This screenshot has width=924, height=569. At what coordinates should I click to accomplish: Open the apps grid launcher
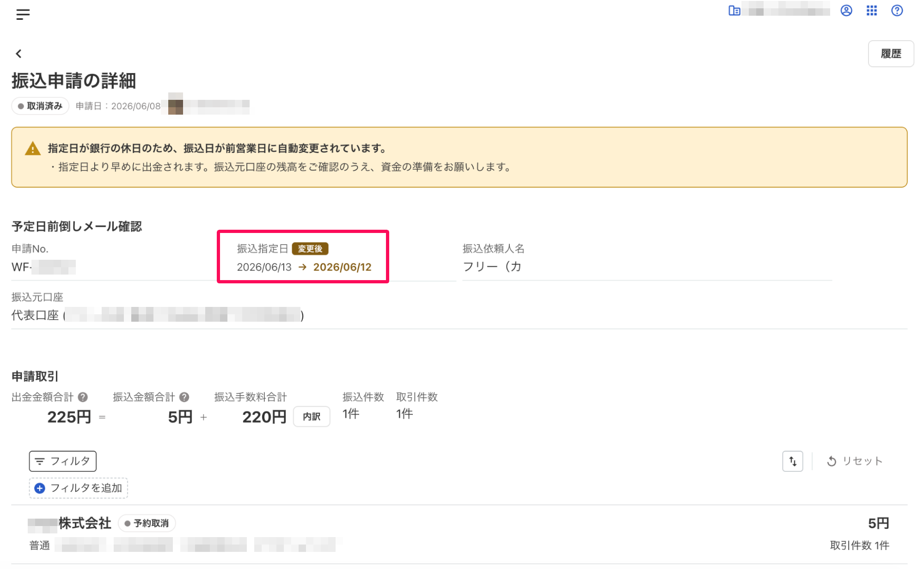[x=871, y=11]
